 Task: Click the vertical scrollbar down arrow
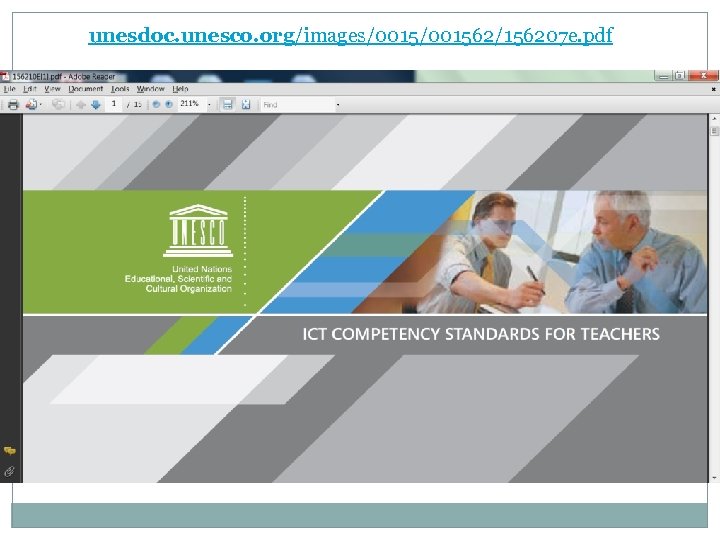[x=714, y=478]
